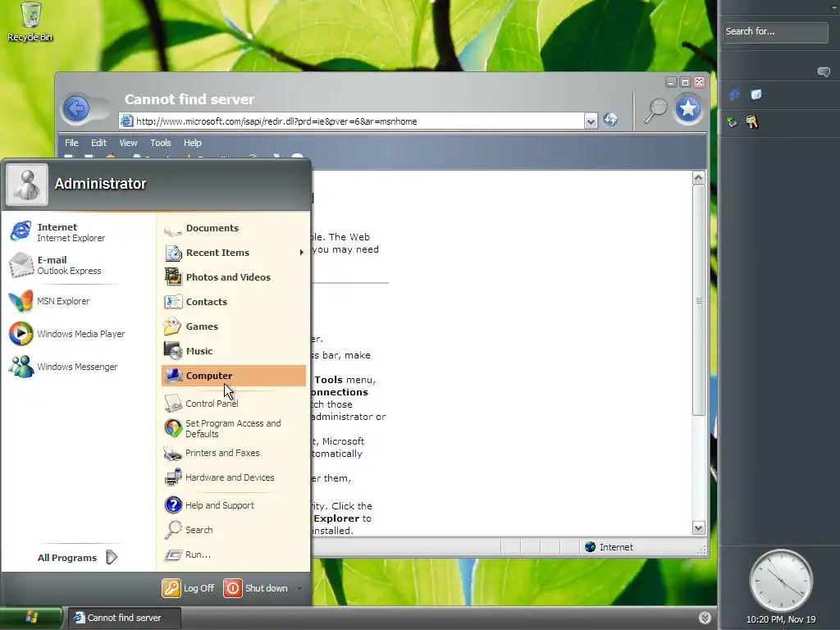Screen dimensions: 840x630
Task: Click the browser scrollbar down arrow
Action: point(699,528)
